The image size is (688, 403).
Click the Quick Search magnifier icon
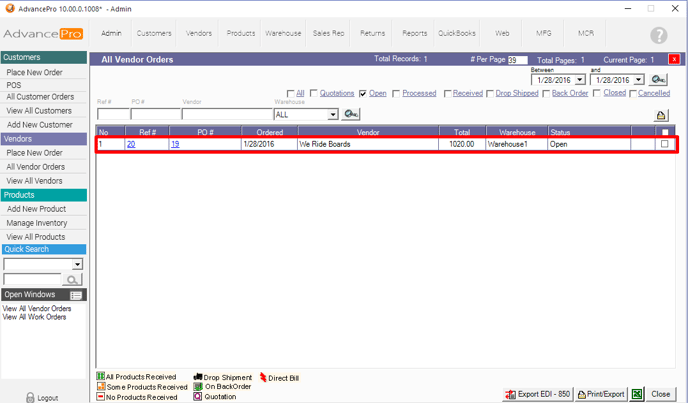pyautogui.click(x=74, y=280)
